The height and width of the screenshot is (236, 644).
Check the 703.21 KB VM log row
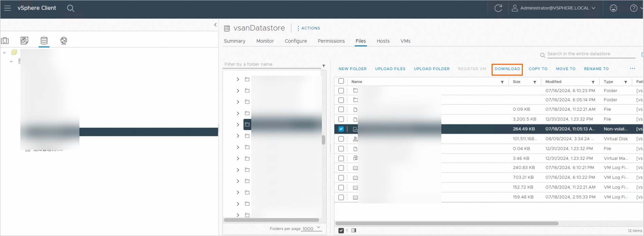(341, 178)
